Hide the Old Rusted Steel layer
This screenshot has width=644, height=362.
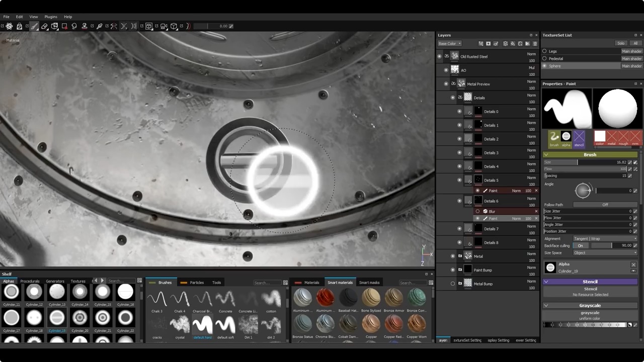(x=439, y=56)
